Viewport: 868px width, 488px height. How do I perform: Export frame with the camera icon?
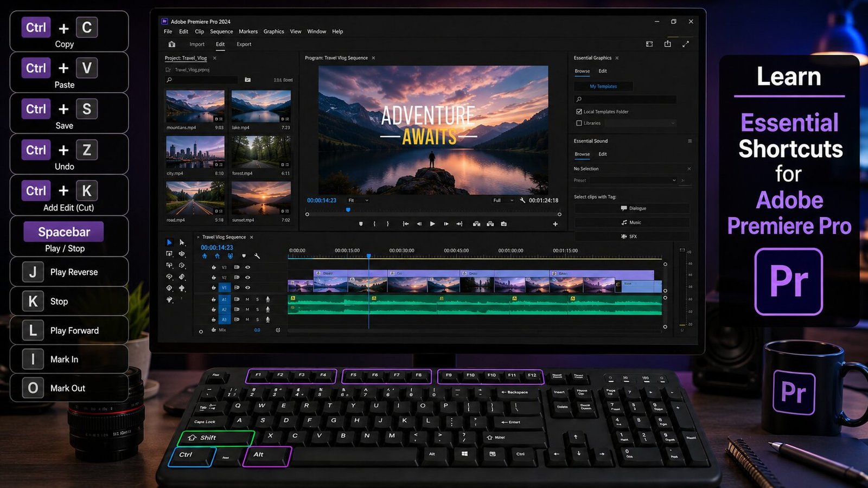[x=504, y=223]
